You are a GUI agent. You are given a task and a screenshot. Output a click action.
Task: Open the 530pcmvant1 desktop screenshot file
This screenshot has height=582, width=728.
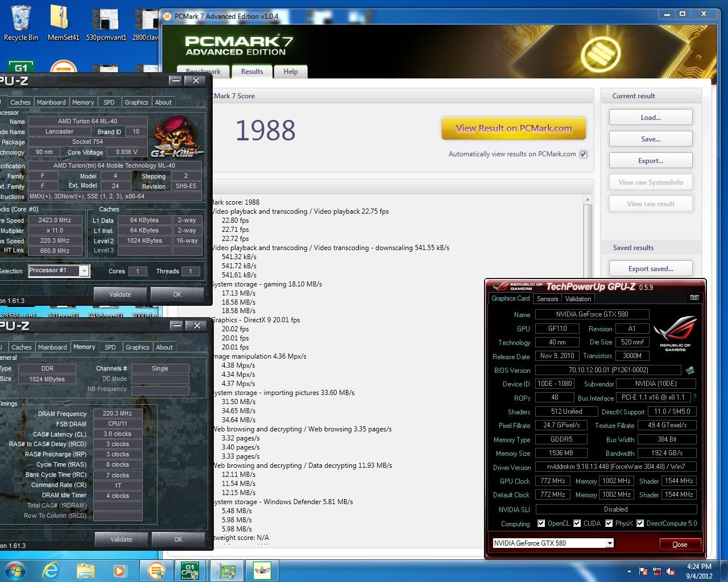pos(106,23)
